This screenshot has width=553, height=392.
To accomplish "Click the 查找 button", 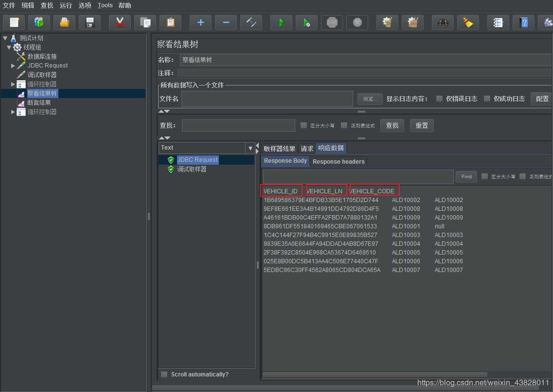I will (392, 125).
